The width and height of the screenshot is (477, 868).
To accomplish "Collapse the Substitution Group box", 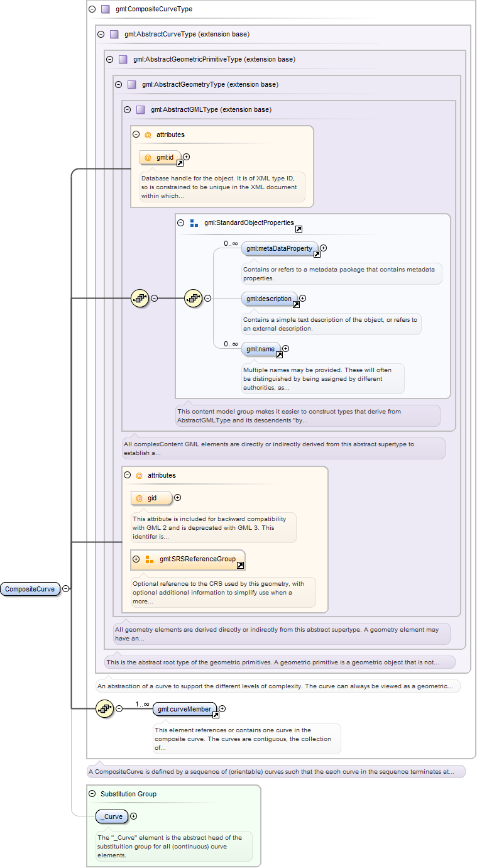I will (92, 794).
